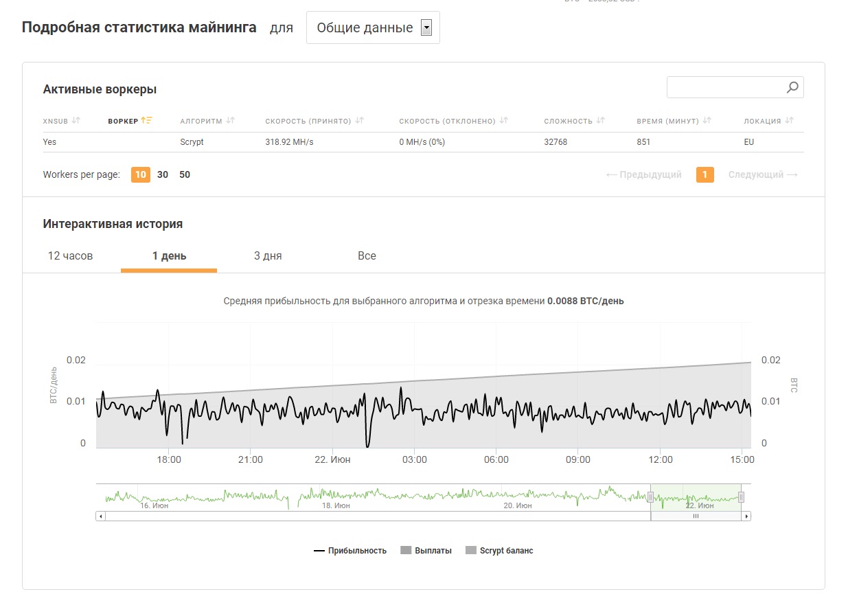Click the 18. Июн label in navigator
This screenshot has width=859, height=616.
point(336,505)
